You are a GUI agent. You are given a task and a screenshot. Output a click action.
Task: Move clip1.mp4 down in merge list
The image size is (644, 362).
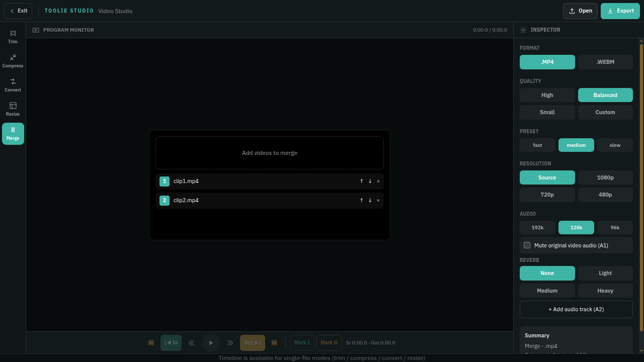(370, 181)
